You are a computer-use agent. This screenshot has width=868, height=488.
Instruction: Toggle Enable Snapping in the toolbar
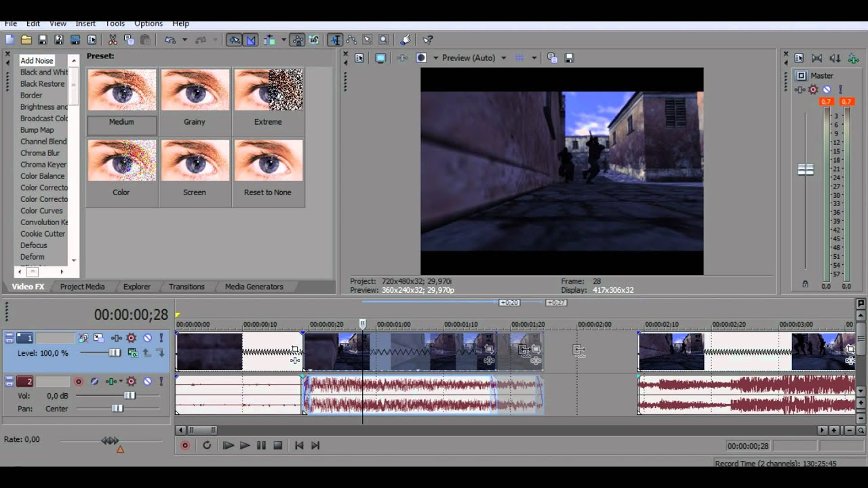(234, 40)
